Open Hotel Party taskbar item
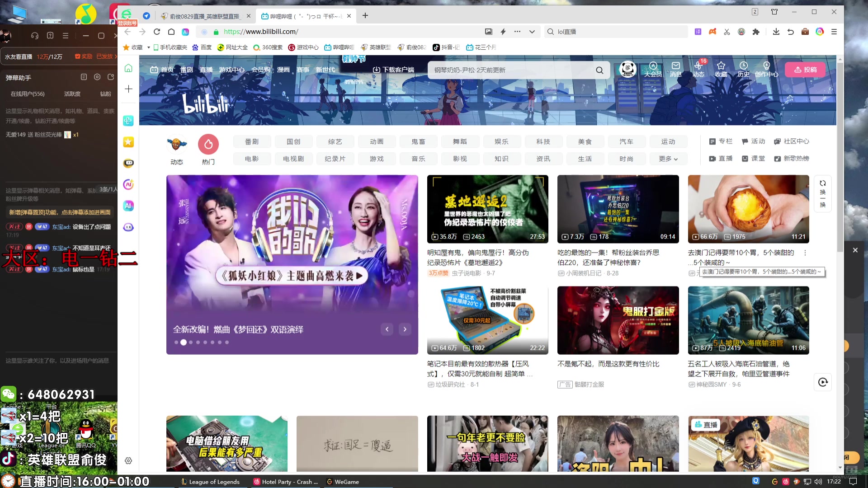This screenshot has height=488, width=868. click(286, 482)
